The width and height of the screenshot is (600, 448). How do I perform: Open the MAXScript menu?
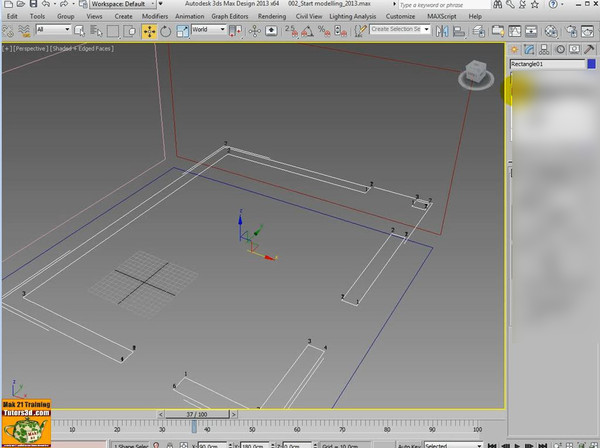click(442, 16)
